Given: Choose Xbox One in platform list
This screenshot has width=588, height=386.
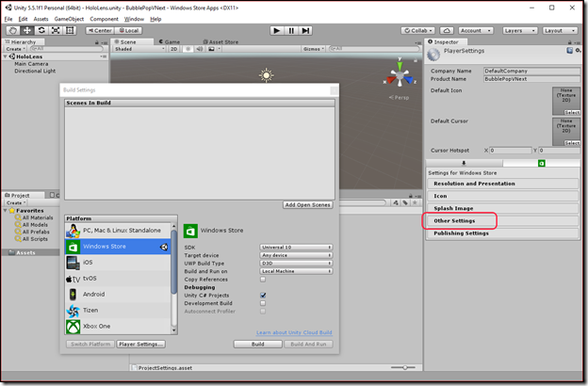Looking at the screenshot, I should tap(118, 326).
